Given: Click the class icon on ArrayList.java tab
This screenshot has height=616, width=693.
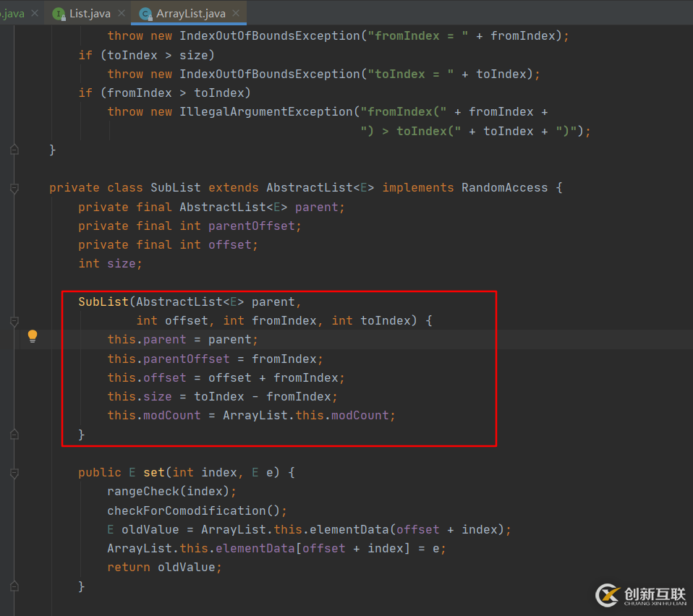Looking at the screenshot, I should coord(145,14).
